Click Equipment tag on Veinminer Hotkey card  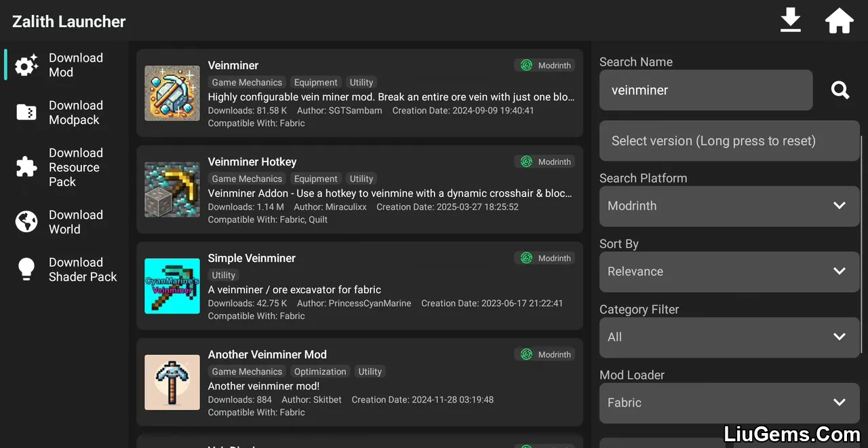point(315,179)
